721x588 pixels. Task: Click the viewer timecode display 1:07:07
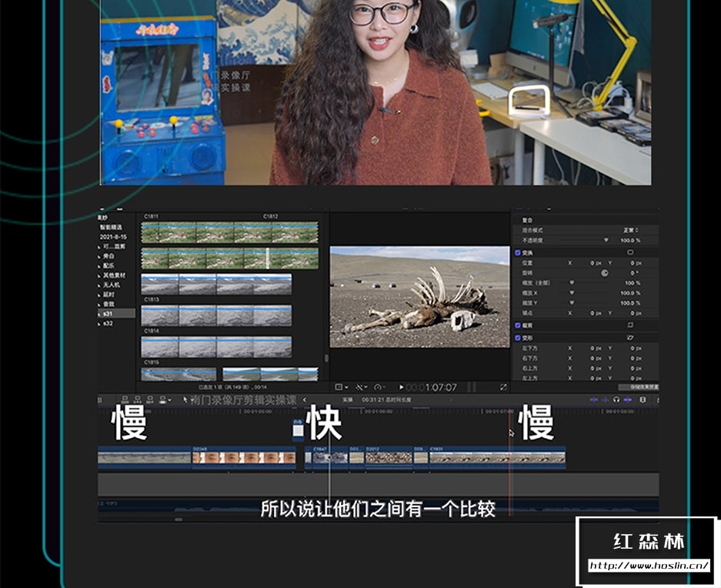(x=432, y=387)
